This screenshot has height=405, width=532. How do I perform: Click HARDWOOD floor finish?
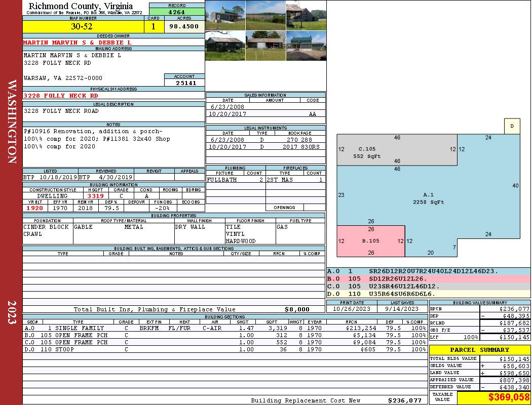coord(241,241)
